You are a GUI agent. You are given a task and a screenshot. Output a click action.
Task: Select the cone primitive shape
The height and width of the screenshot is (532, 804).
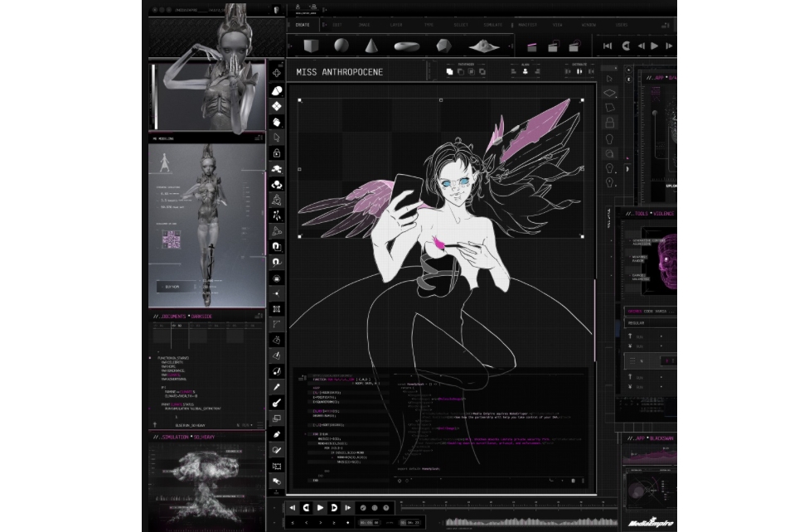[x=371, y=46]
